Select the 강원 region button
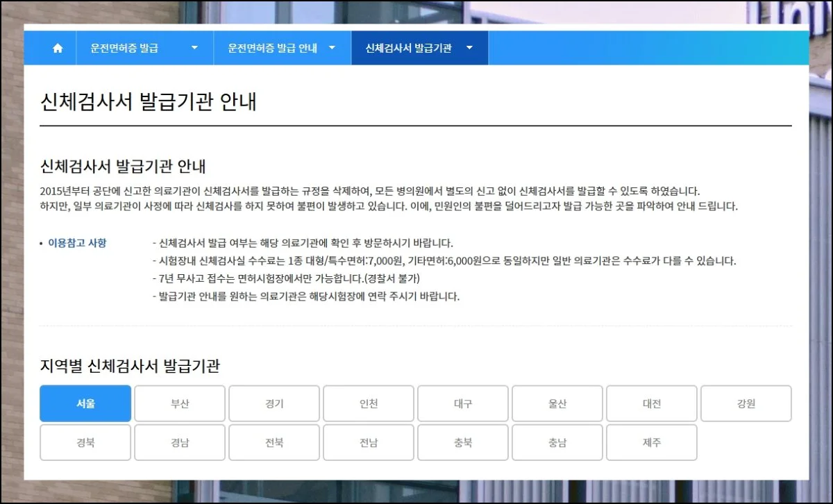 (746, 403)
